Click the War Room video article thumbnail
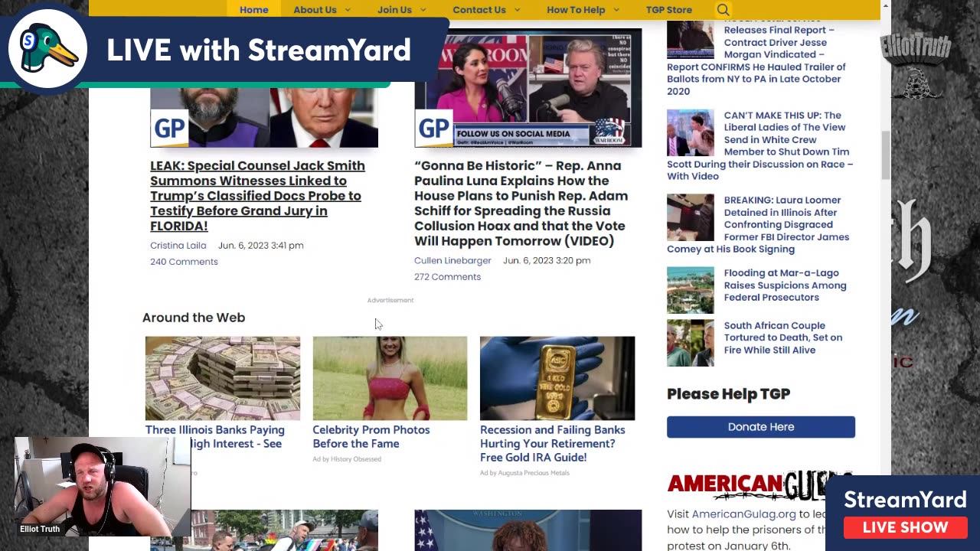980x551 pixels. tap(528, 88)
